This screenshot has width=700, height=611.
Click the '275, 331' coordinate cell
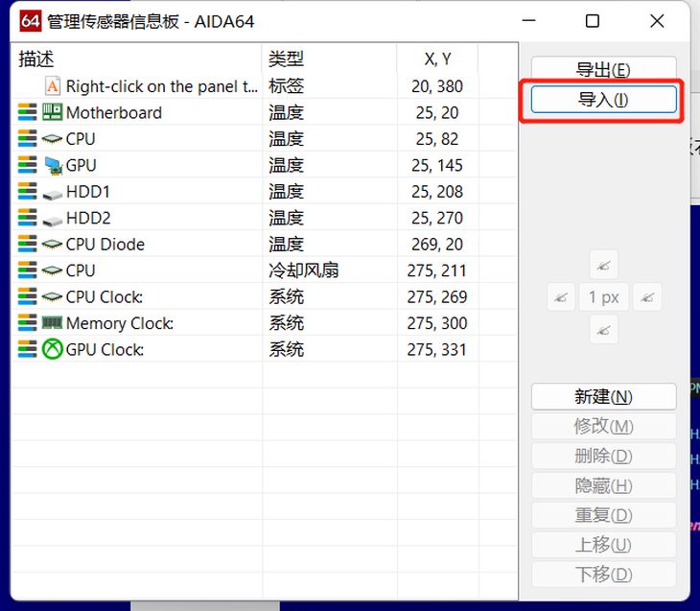pyautogui.click(x=437, y=350)
